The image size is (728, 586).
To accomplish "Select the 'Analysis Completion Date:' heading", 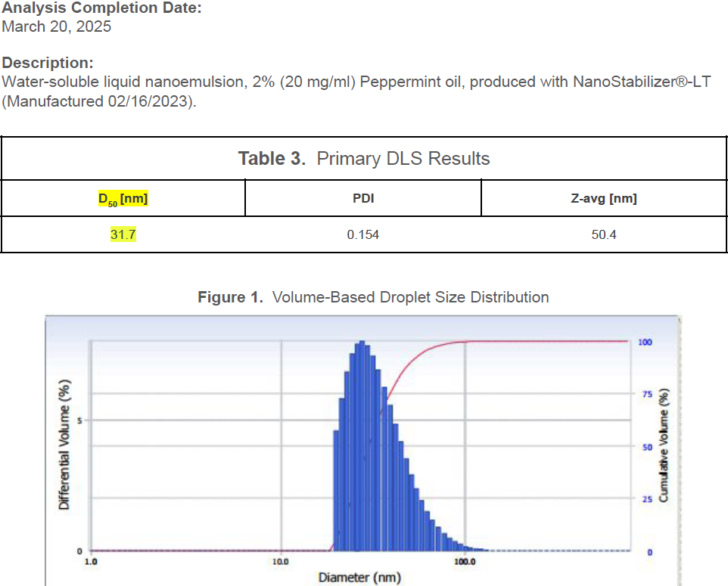I will click(x=101, y=8).
